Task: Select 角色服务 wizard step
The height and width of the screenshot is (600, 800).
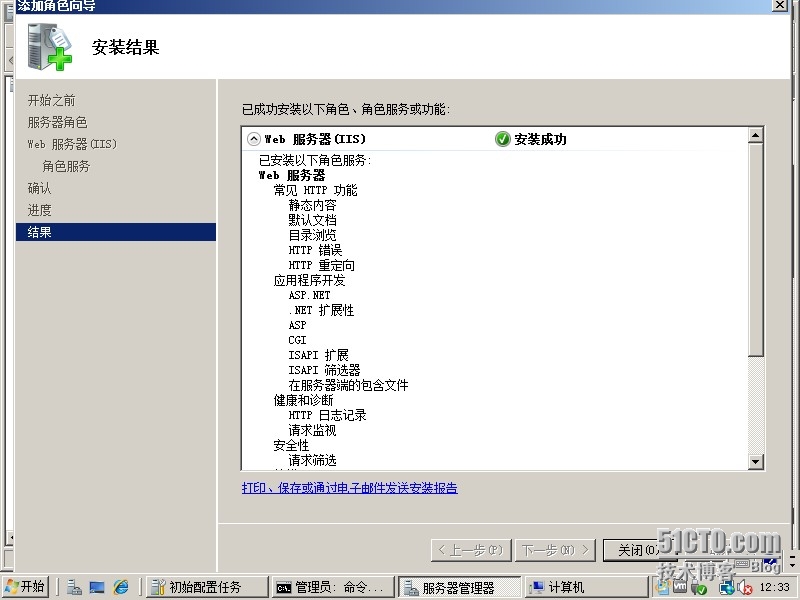Action: [66, 166]
